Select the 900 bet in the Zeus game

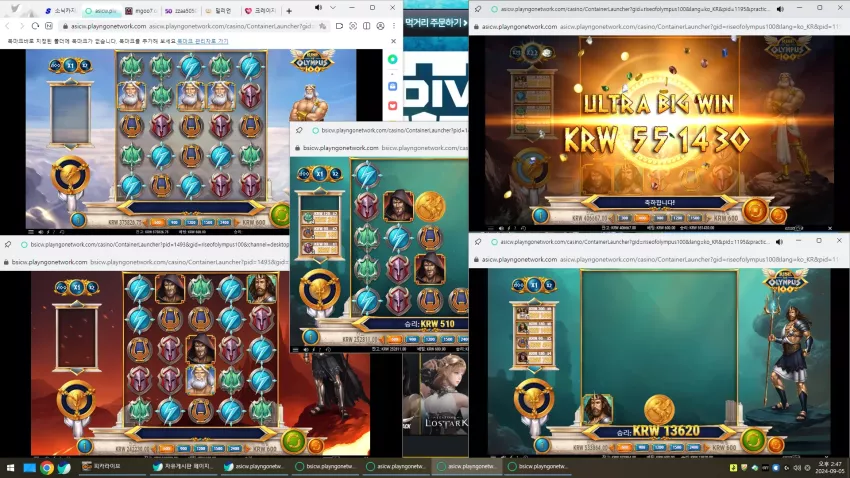coord(175,222)
